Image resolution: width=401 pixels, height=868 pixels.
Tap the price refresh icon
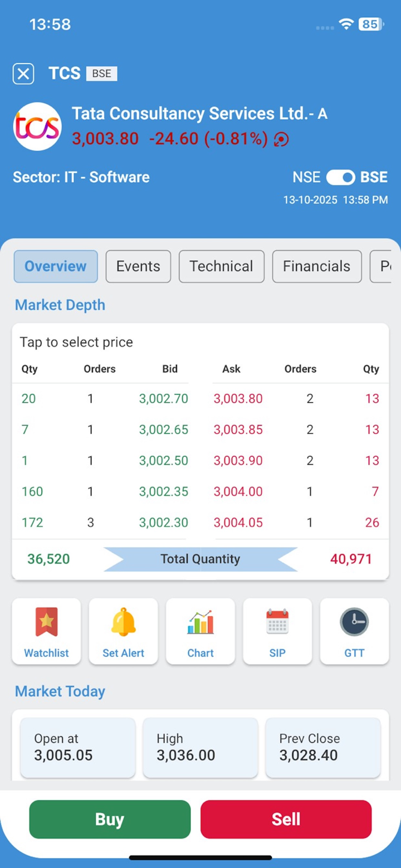[x=281, y=139]
